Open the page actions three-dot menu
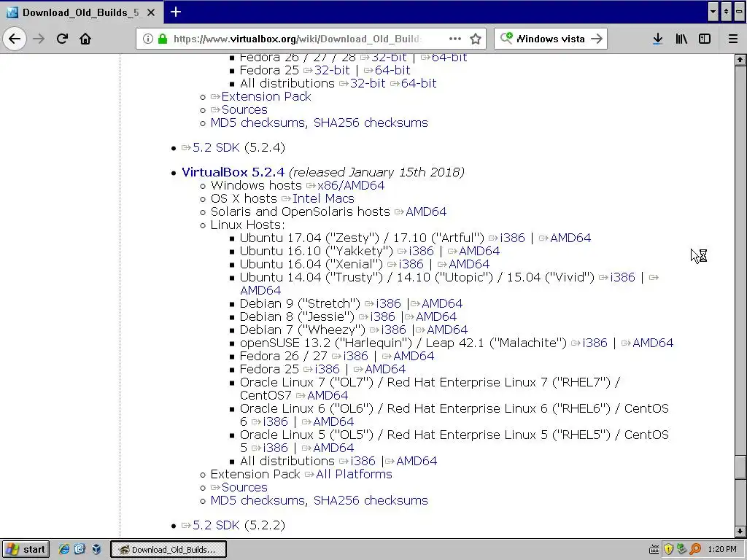Screen dimensions: 747x560 click(455, 39)
